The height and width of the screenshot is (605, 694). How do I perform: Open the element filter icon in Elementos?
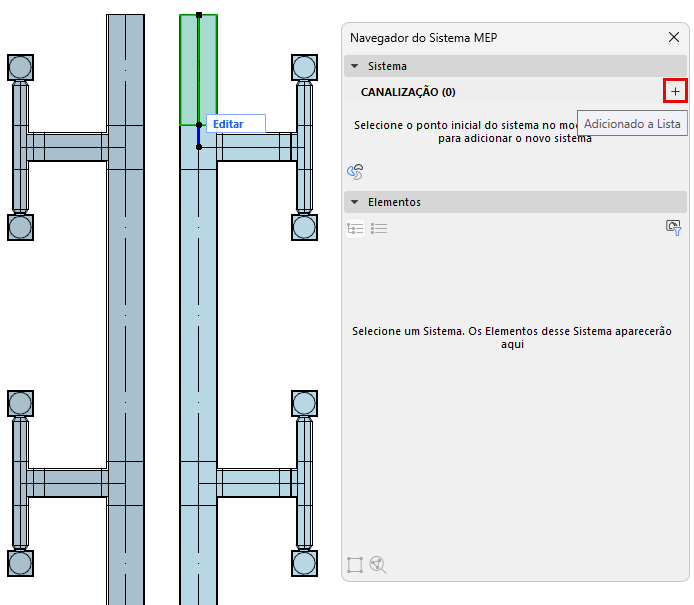click(x=674, y=228)
